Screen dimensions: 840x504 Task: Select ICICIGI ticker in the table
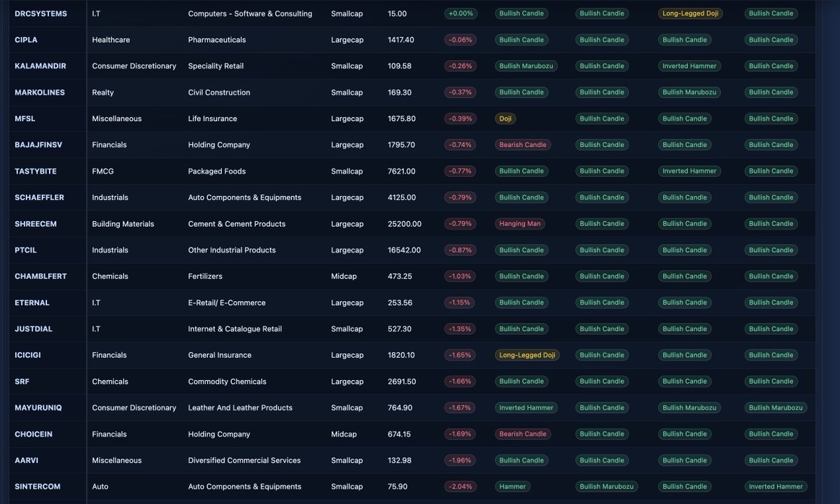point(28,355)
